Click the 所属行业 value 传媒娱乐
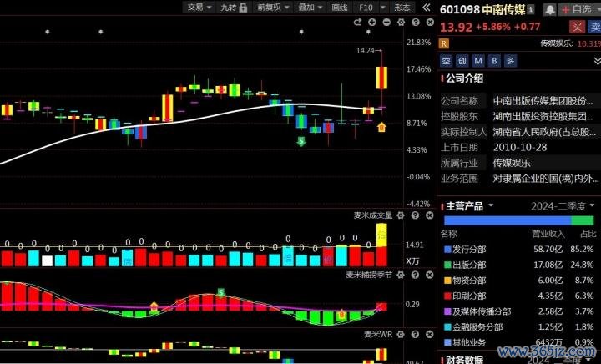 click(x=512, y=163)
